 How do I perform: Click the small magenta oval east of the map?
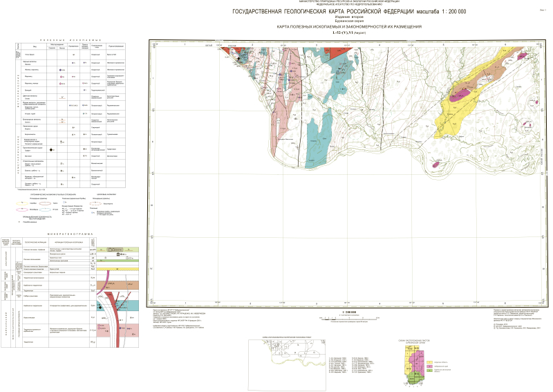pyautogui.click(x=437, y=164)
